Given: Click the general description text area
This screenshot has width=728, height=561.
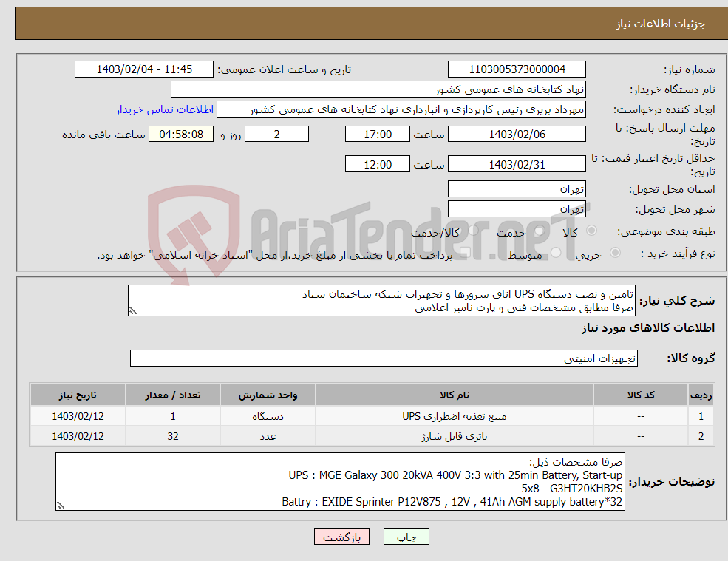Looking at the screenshot, I should click(x=381, y=301).
